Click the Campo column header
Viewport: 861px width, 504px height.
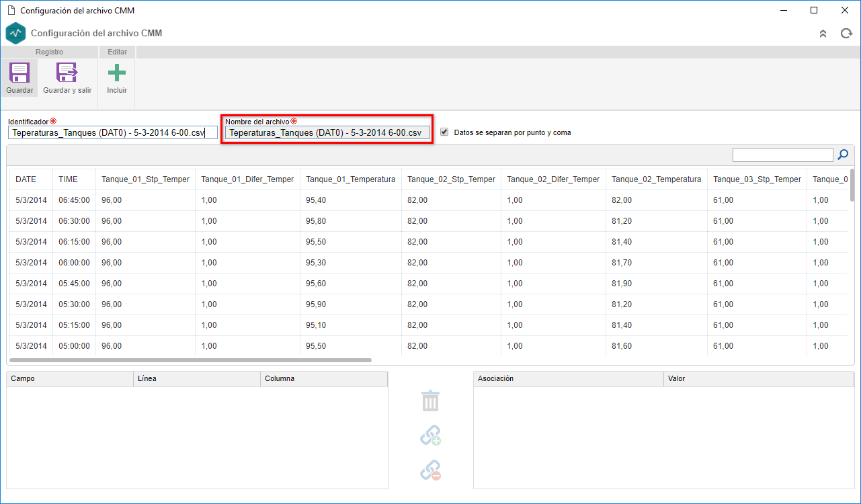pos(70,379)
